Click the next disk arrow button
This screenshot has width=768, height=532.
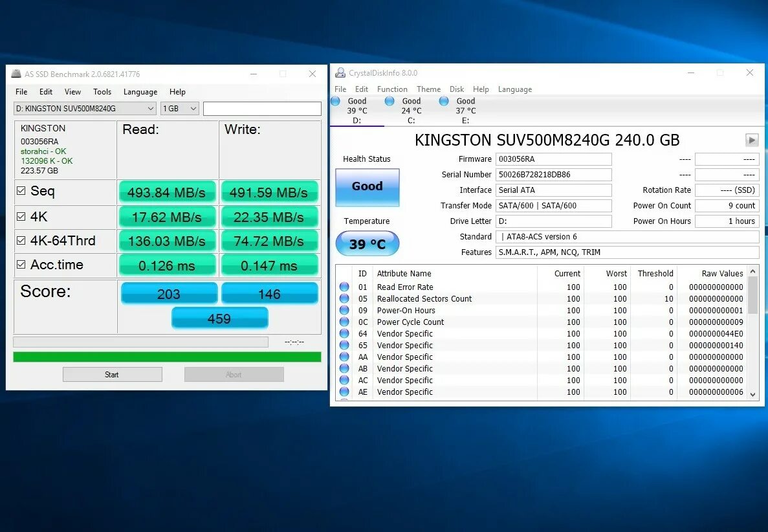point(752,140)
